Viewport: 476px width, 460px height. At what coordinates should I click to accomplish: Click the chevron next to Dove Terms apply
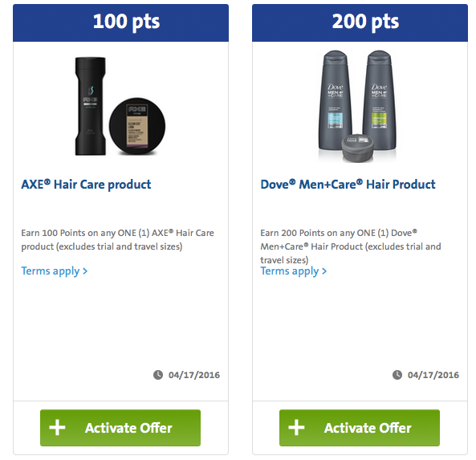coord(324,271)
